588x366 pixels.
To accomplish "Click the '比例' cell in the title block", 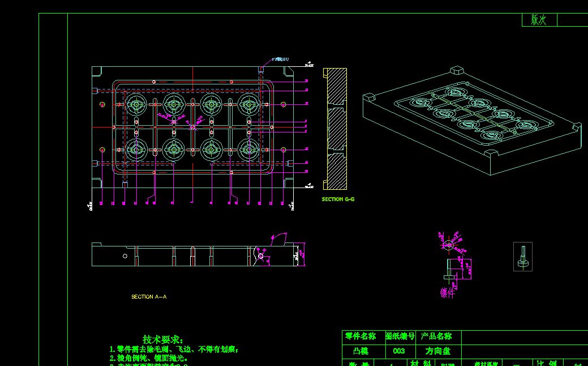I will pos(547,363).
